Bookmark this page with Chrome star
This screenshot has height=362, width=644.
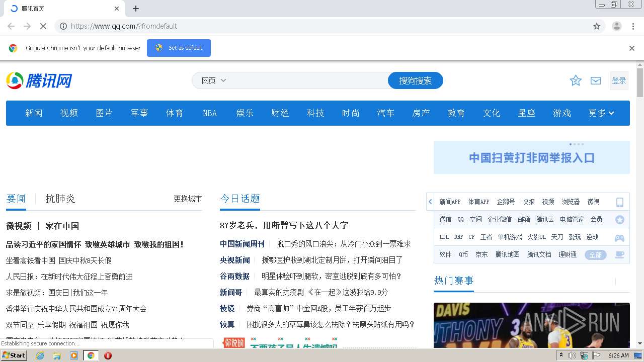[x=597, y=26]
